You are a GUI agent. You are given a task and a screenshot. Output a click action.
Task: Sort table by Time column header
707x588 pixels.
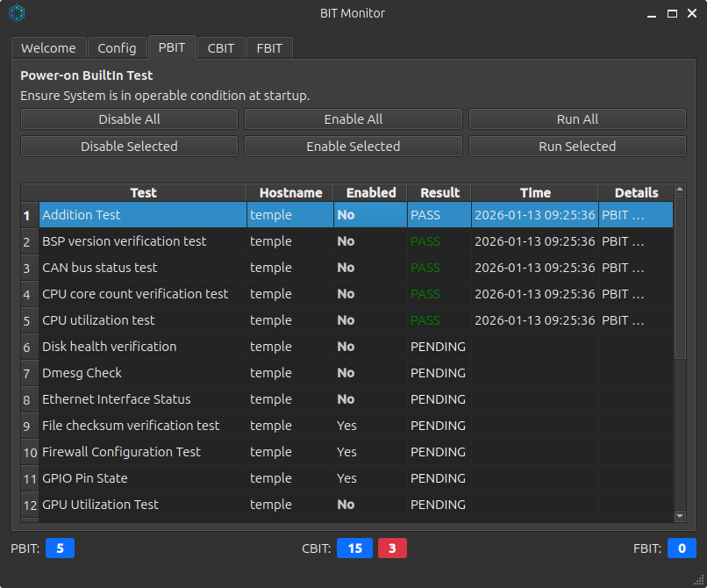pos(535,193)
